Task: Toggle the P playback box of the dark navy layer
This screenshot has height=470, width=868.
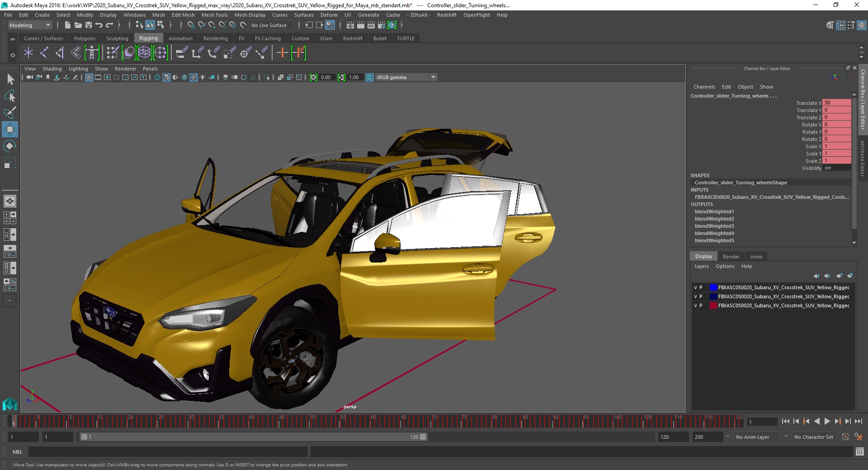Action: point(701,296)
